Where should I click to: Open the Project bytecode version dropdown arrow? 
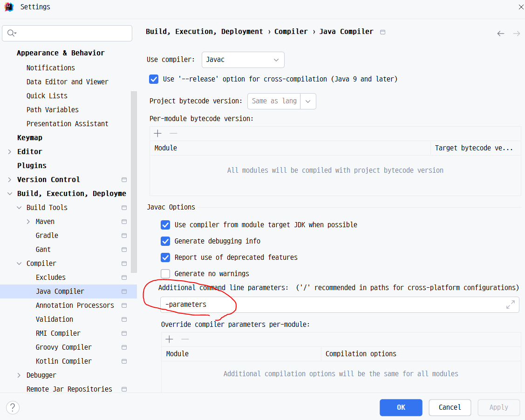(308, 102)
